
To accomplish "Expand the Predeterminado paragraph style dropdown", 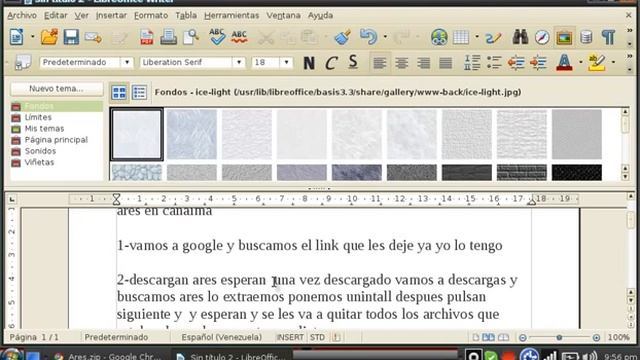I will (127, 62).
